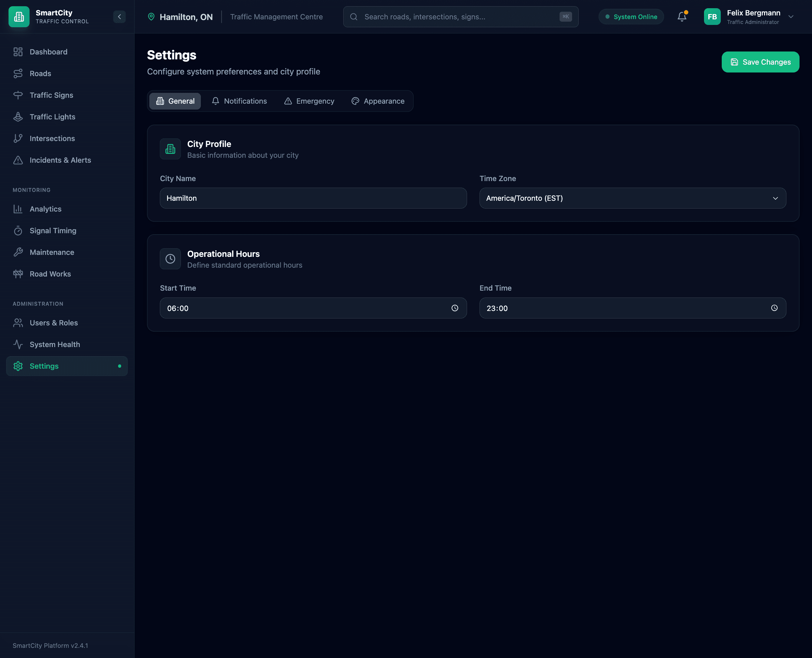
Task: Navigate to Incidents & Alerts
Action: tap(60, 160)
